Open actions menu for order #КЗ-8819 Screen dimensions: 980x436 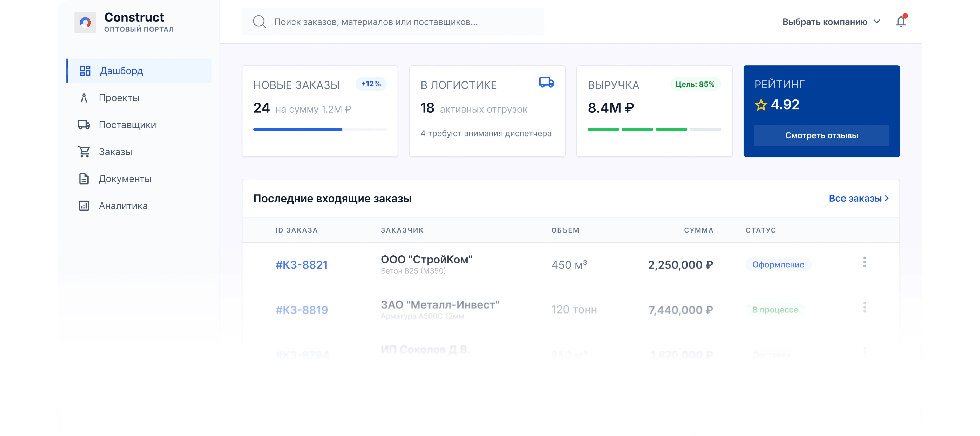[x=864, y=308]
